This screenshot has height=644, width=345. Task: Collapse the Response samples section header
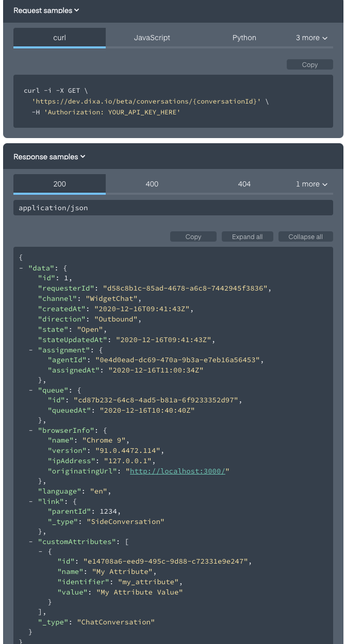(50, 157)
